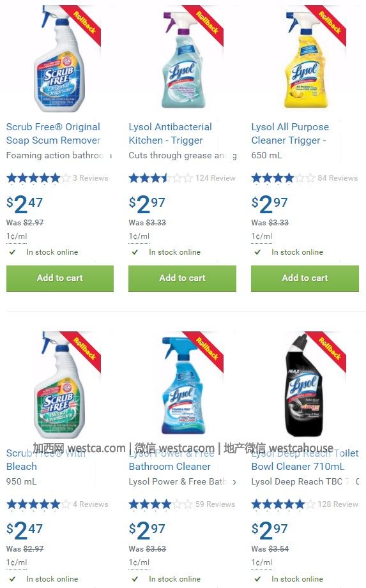The width and height of the screenshot is (366, 588).
Task: Click the 1¢/ml unit price under Lysol Antibacterial
Action: point(139,237)
